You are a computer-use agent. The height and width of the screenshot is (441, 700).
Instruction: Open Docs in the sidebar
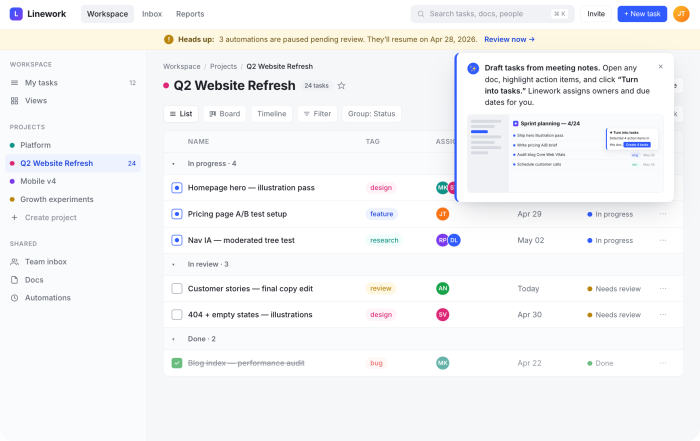34,279
